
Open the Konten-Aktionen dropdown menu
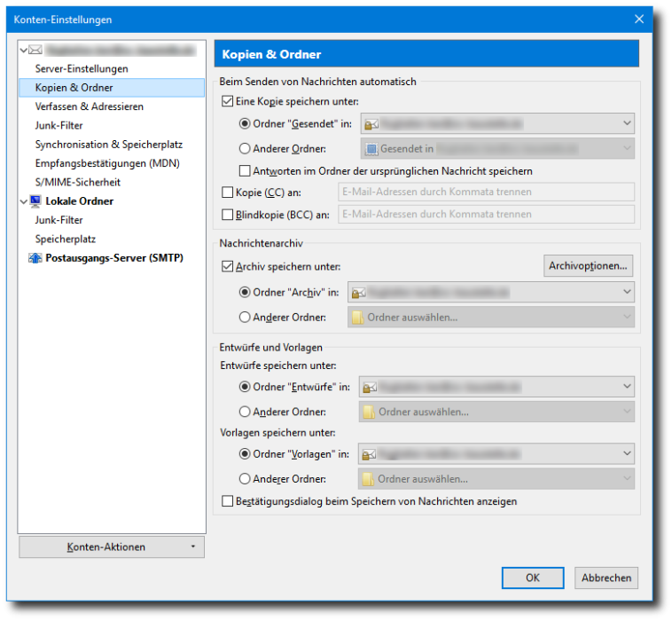pyautogui.click(x=111, y=546)
